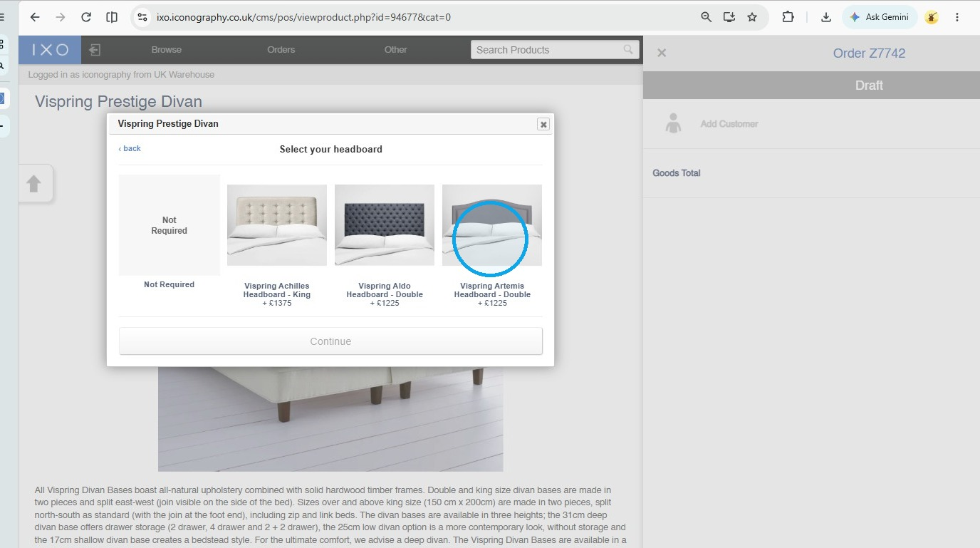The height and width of the screenshot is (548, 980).
Task: Click the + £1375 price text
Action: point(277,303)
